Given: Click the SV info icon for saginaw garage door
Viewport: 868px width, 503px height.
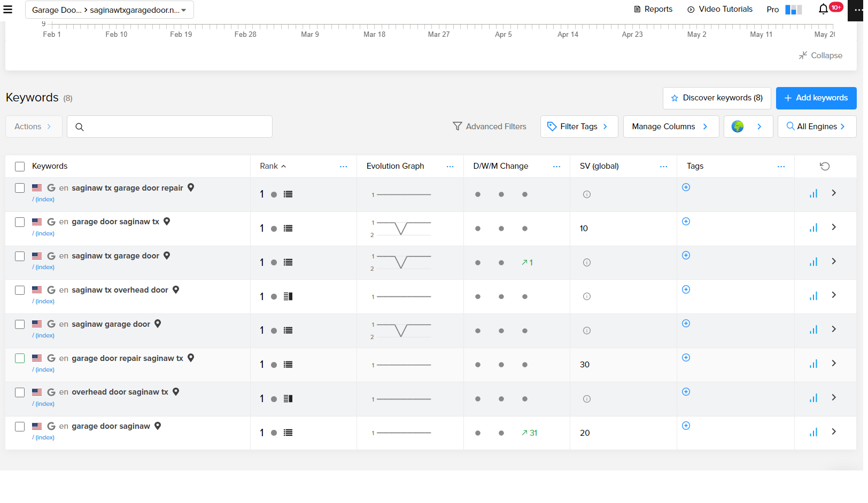Looking at the screenshot, I should pyautogui.click(x=587, y=331).
